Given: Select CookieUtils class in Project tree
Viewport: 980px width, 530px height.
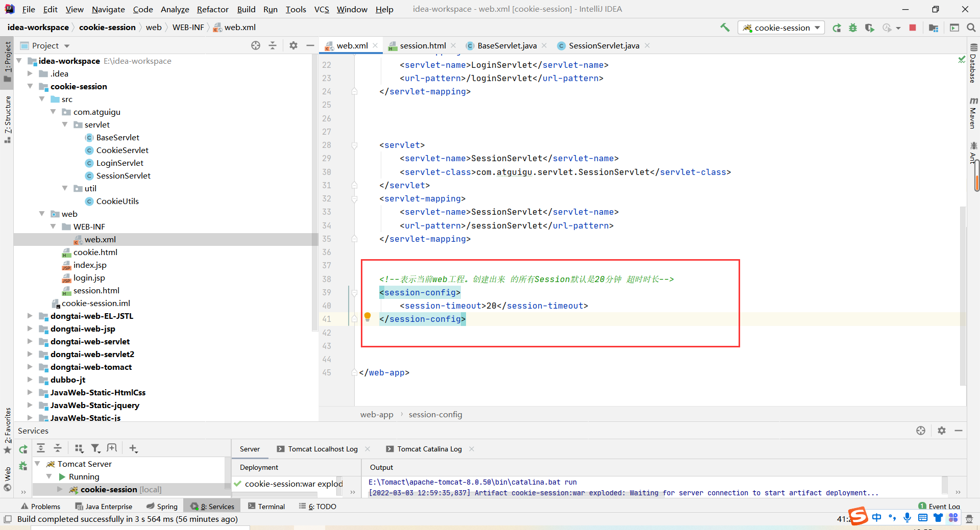Looking at the screenshot, I should click(x=117, y=201).
